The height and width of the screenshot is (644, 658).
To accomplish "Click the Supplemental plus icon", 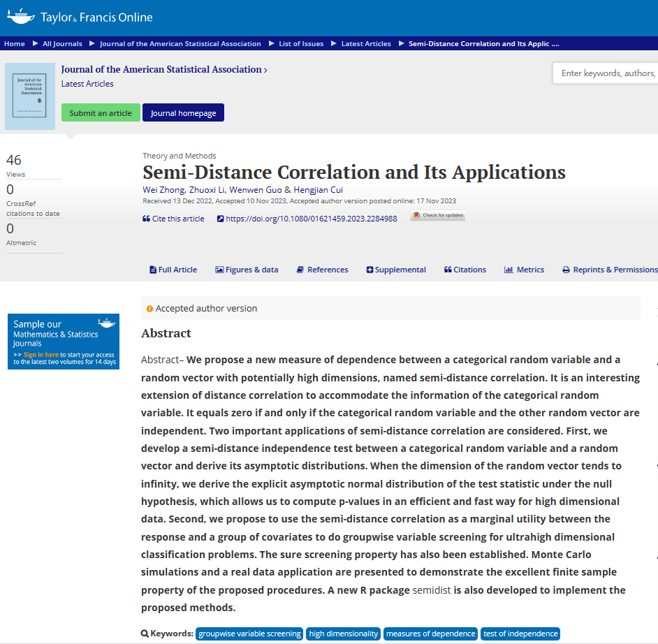I will (x=370, y=270).
